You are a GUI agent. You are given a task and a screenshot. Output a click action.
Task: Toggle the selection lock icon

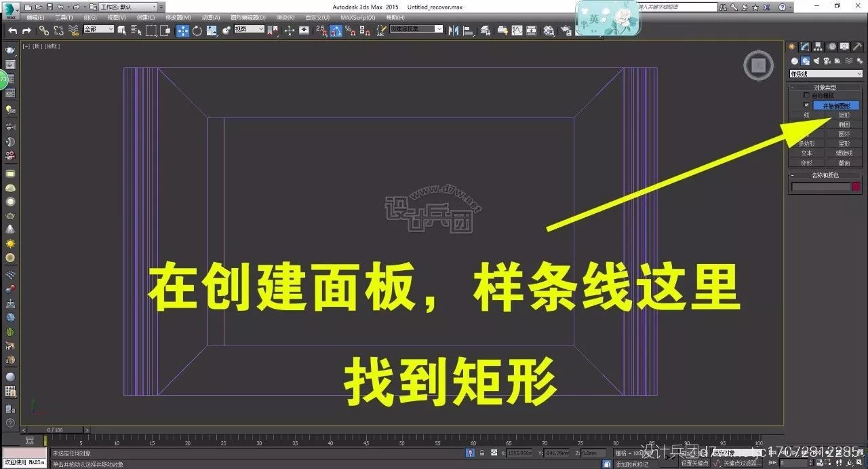point(481,453)
